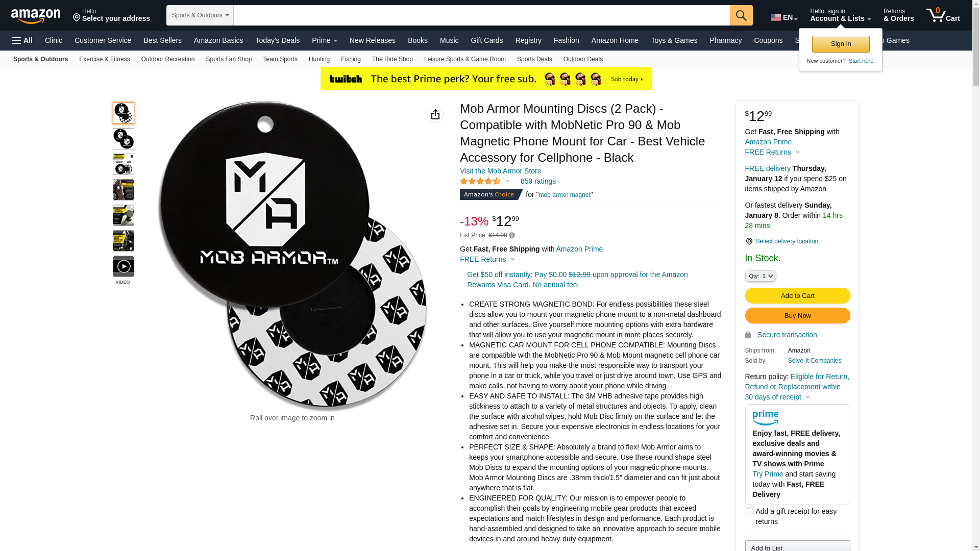Select delivery location pin
The width and height of the screenshot is (980, 551).
tap(749, 241)
